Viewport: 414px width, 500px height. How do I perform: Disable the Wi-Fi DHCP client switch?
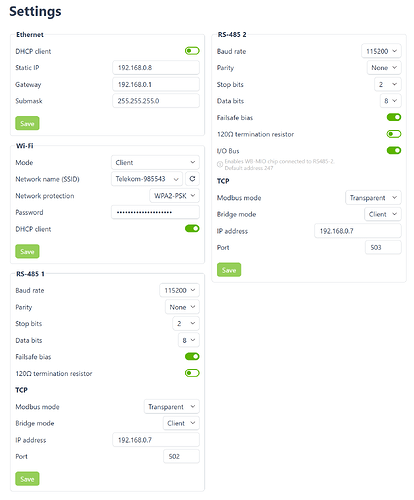[192, 229]
